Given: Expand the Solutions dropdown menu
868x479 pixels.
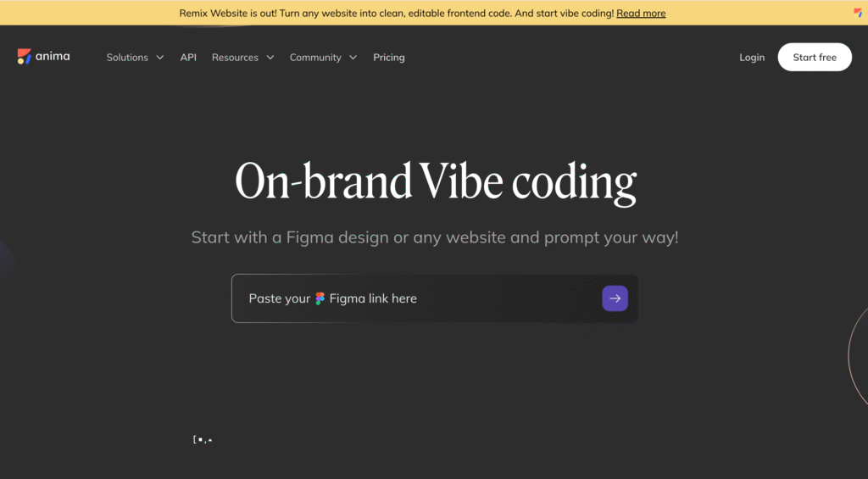Looking at the screenshot, I should tap(135, 57).
